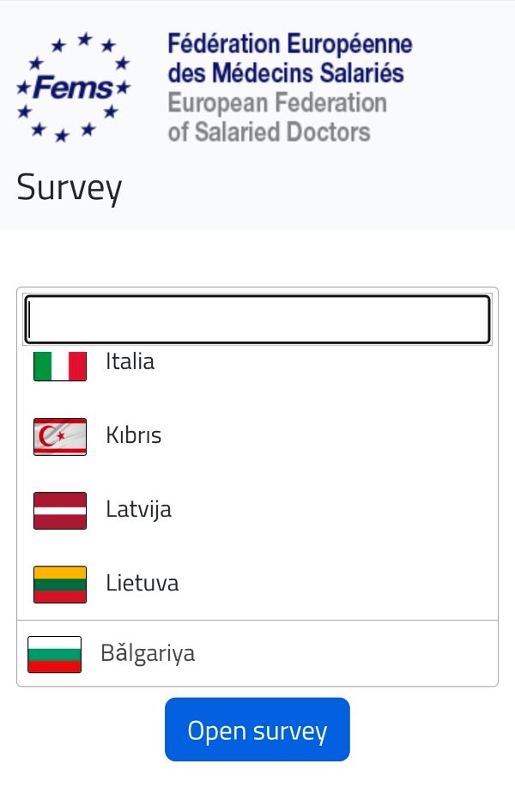
Task: Select the 'Kıbrıs' country option
Action: [134, 435]
